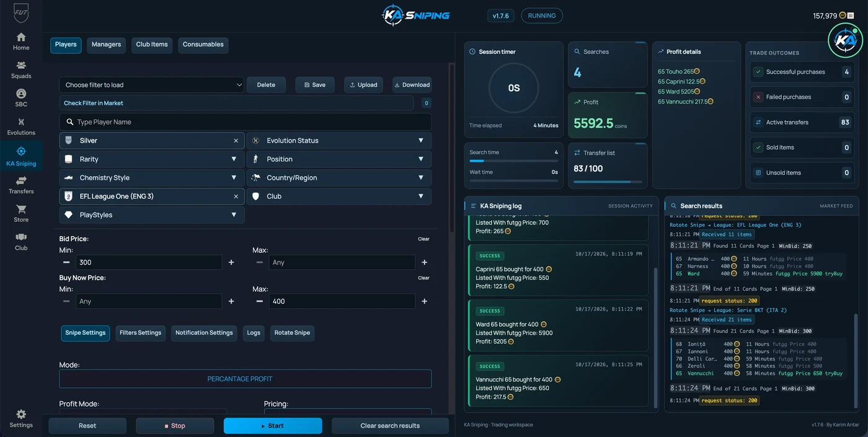
Task: Expand the Position dropdown
Action: (x=339, y=159)
